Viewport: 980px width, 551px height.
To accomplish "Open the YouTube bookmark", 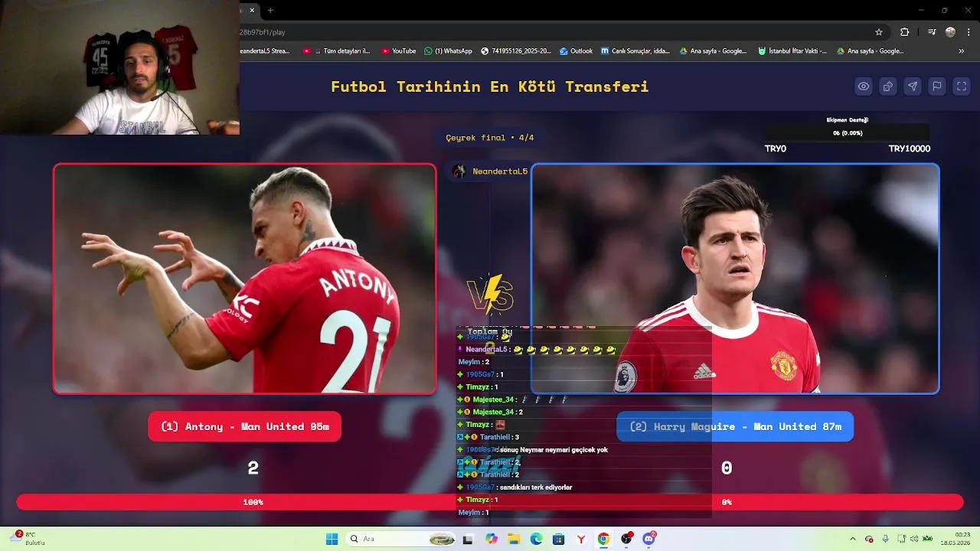I will [398, 51].
